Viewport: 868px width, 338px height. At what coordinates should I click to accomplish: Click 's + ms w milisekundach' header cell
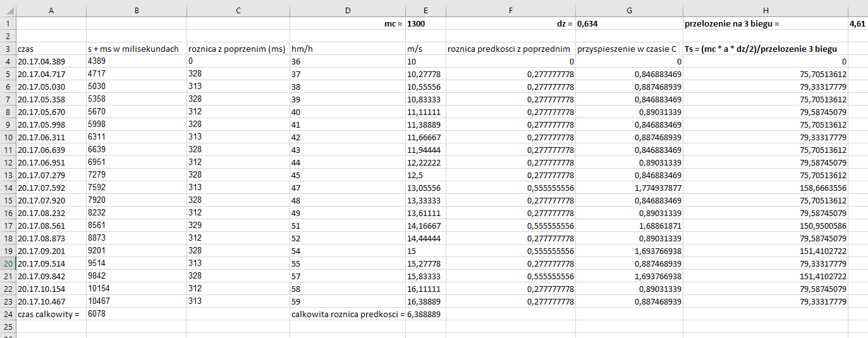[x=137, y=49]
